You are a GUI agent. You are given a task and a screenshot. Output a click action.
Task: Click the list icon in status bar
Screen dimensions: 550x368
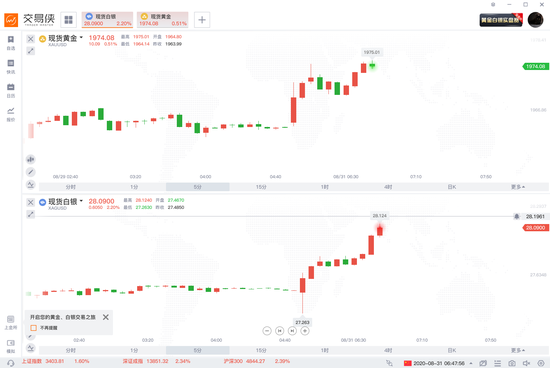497,363
